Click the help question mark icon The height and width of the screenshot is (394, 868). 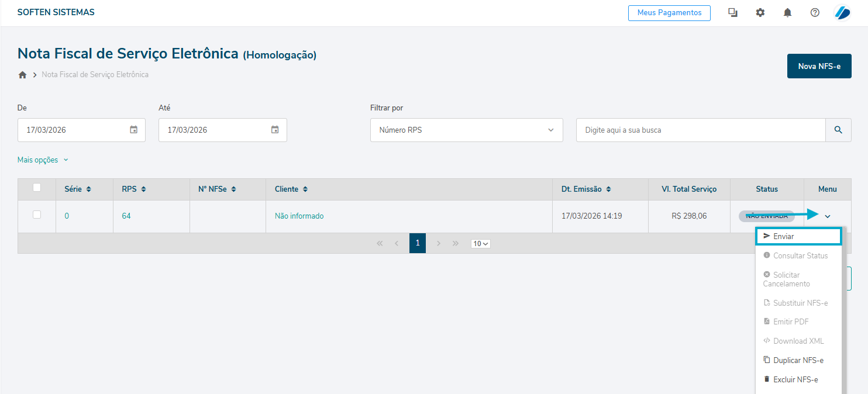[815, 13]
